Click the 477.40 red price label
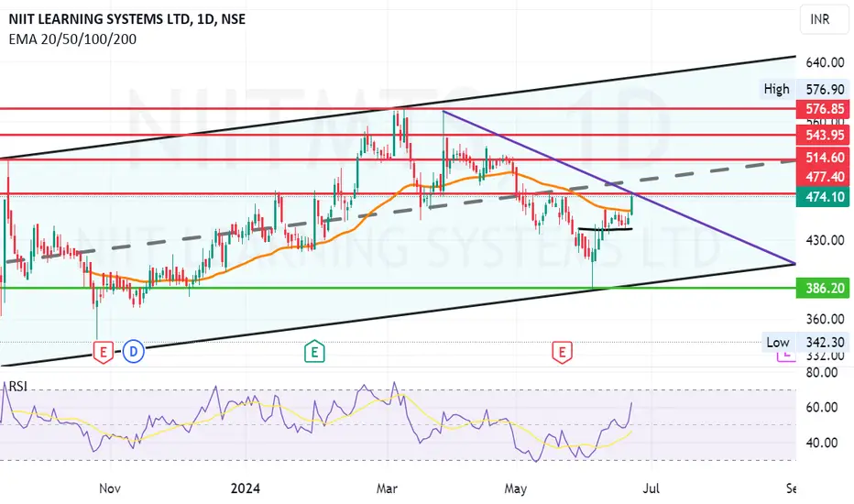 [823, 177]
